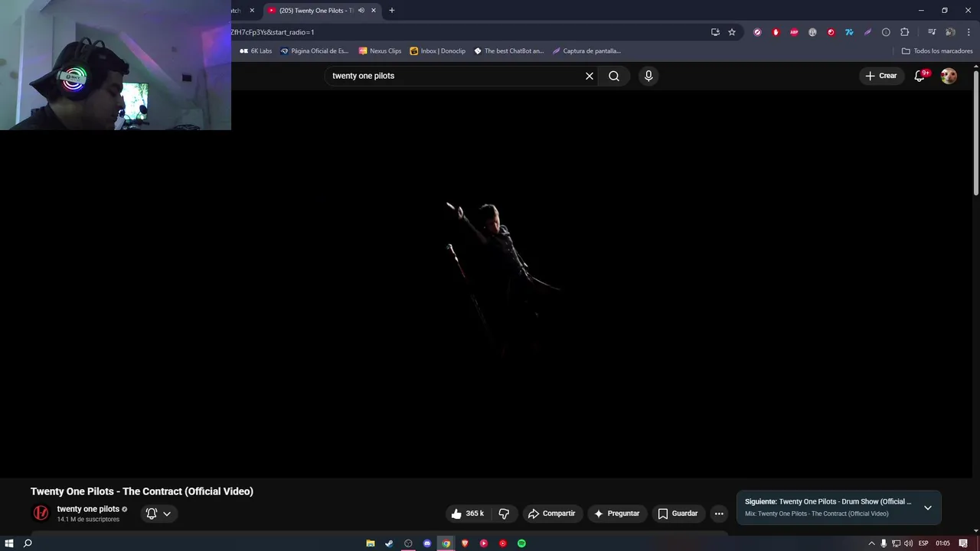The height and width of the screenshot is (551, 980).
Task: Mute tab via speaker icon
Action: point(361,11)
